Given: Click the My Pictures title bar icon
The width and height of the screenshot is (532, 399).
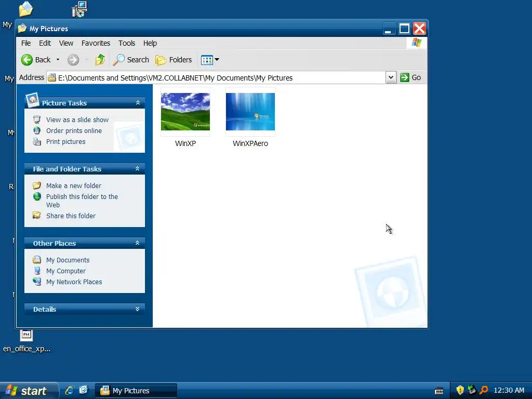Looking at the screenshot, I should (22, 29).
